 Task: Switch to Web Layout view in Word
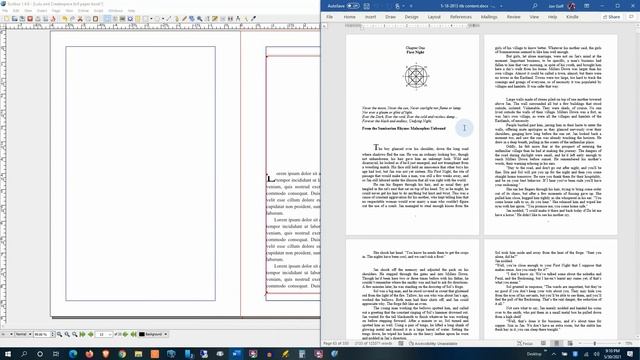pos(570,343)
